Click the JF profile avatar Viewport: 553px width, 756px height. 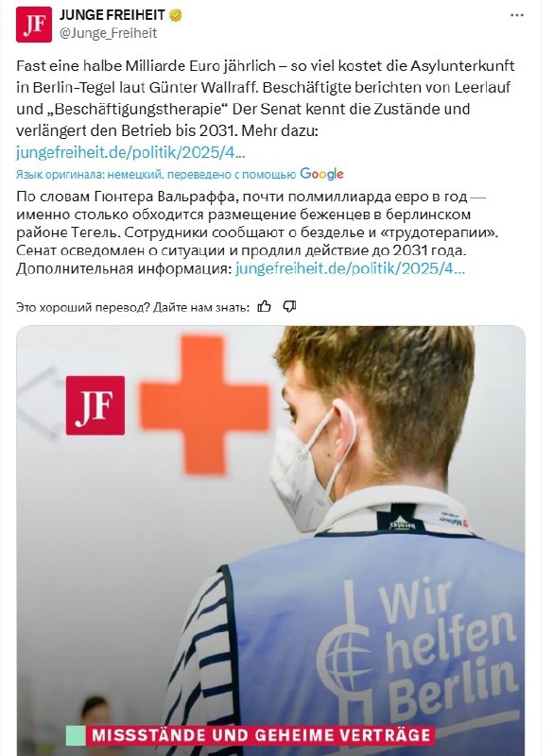tap(34, 25)
